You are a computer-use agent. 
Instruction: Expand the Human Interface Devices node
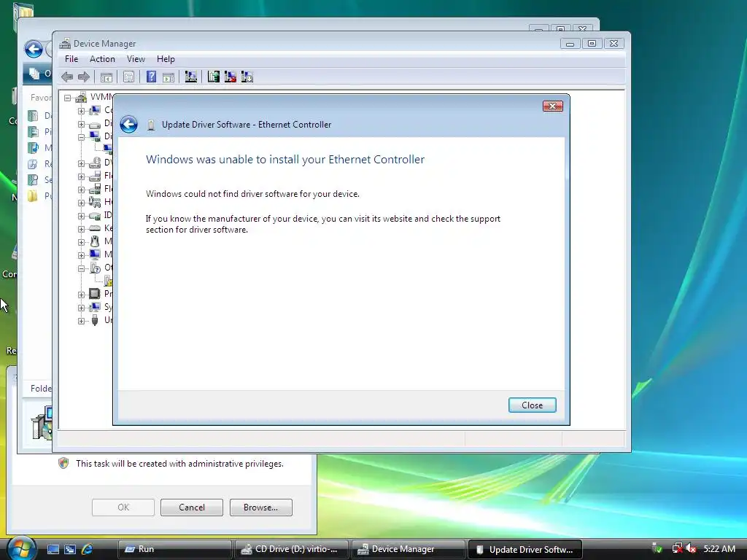tap(82, 203)
